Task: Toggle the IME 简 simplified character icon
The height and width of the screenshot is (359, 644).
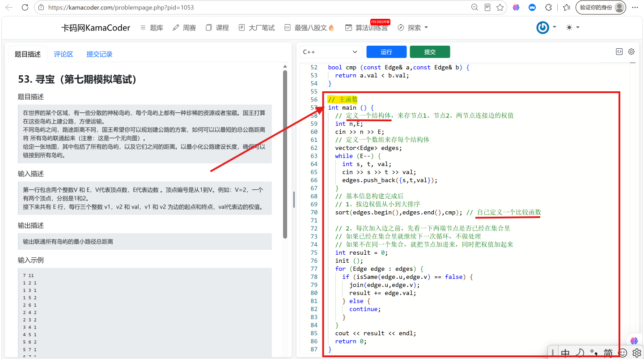Action: pos(608,353)
